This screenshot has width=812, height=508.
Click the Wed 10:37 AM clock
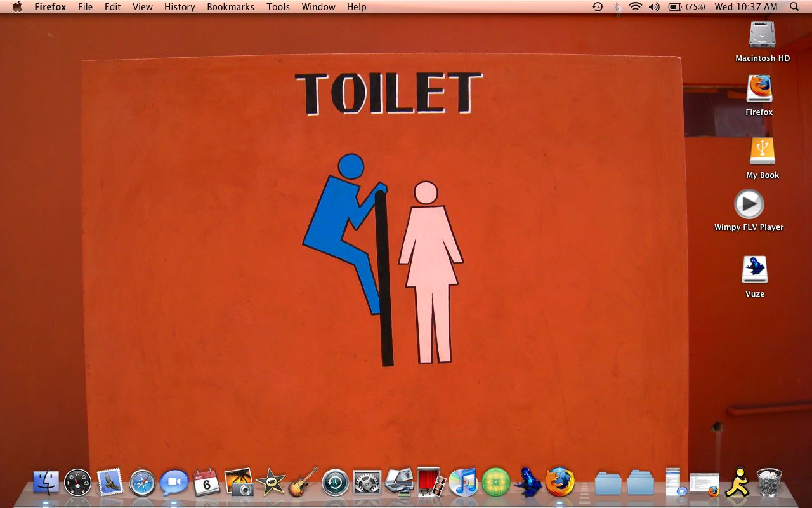[x=745, y=6]
